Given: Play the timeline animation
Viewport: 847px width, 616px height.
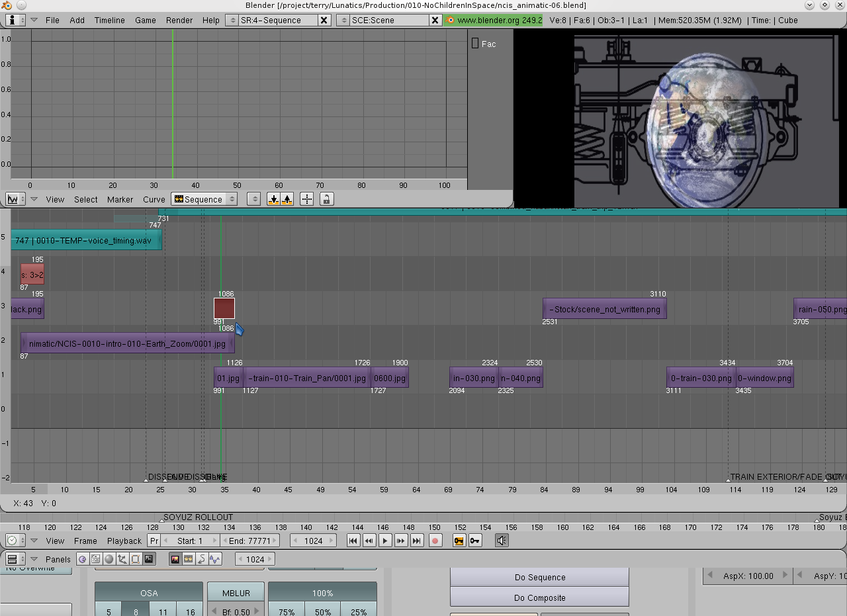Looking at the screenshot, I should click(385, 541).
